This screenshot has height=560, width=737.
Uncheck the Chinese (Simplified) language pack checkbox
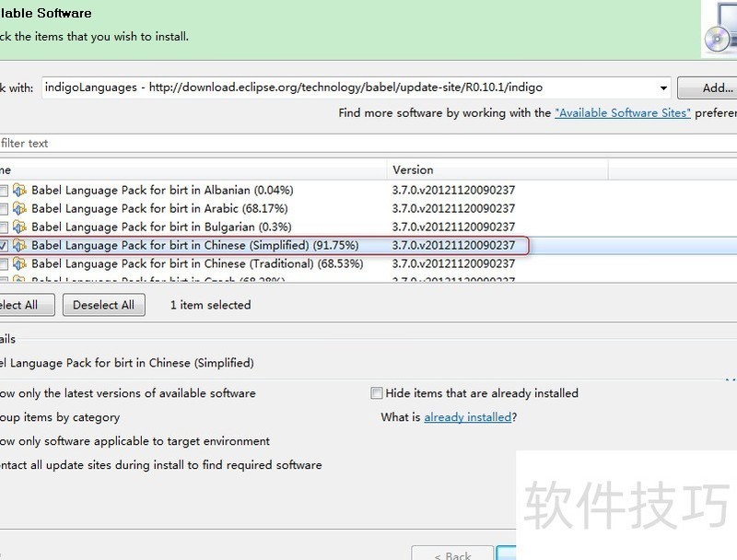[x=4, y=246]
